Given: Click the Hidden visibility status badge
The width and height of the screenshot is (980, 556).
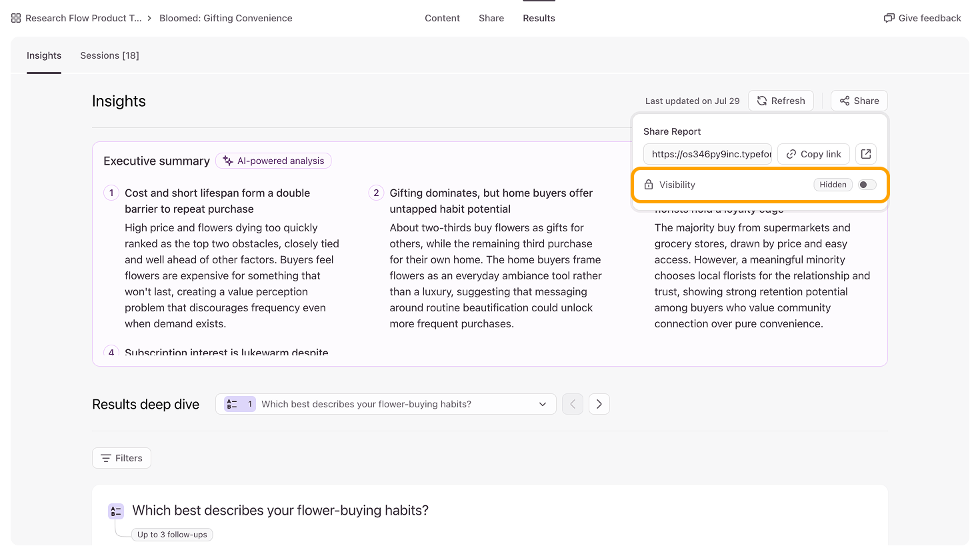Looking at the screenshot, I should click(x=833, y=185).
